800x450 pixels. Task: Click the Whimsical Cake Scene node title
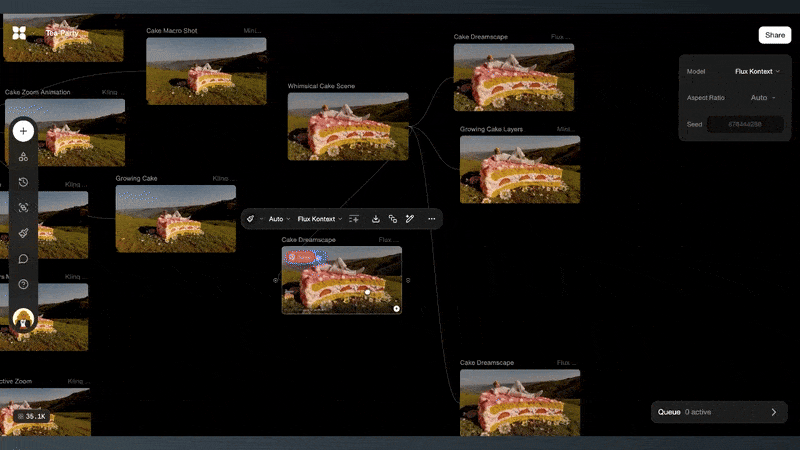pyautogui.click(x=321, y=86)
